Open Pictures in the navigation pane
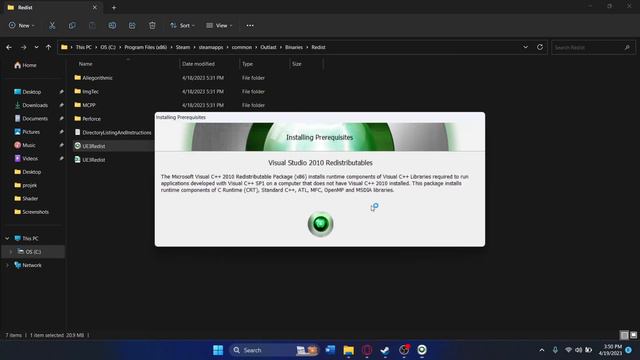This screenshot has width=640, height=360. [x=27, y=132]
